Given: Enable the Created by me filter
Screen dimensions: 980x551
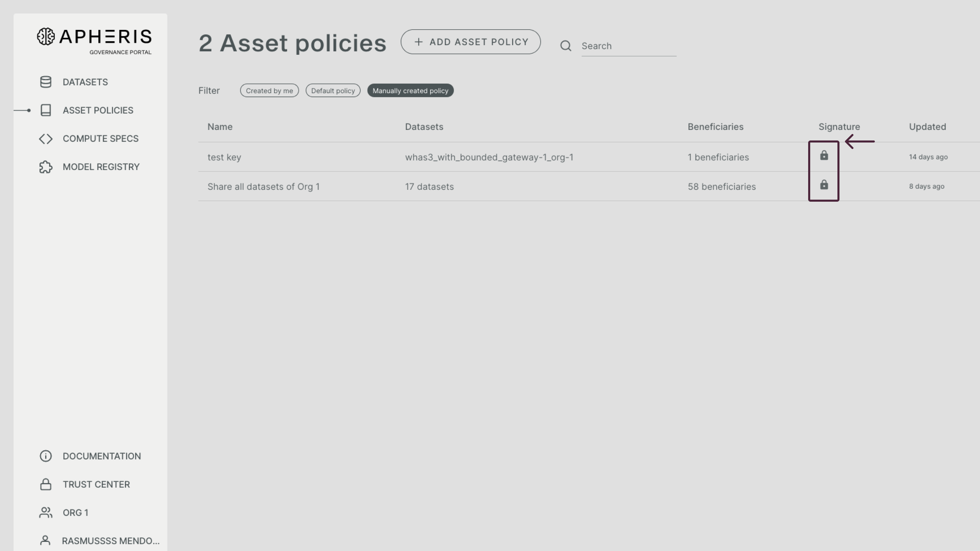Looking at the screenshot, I should 269,90.
